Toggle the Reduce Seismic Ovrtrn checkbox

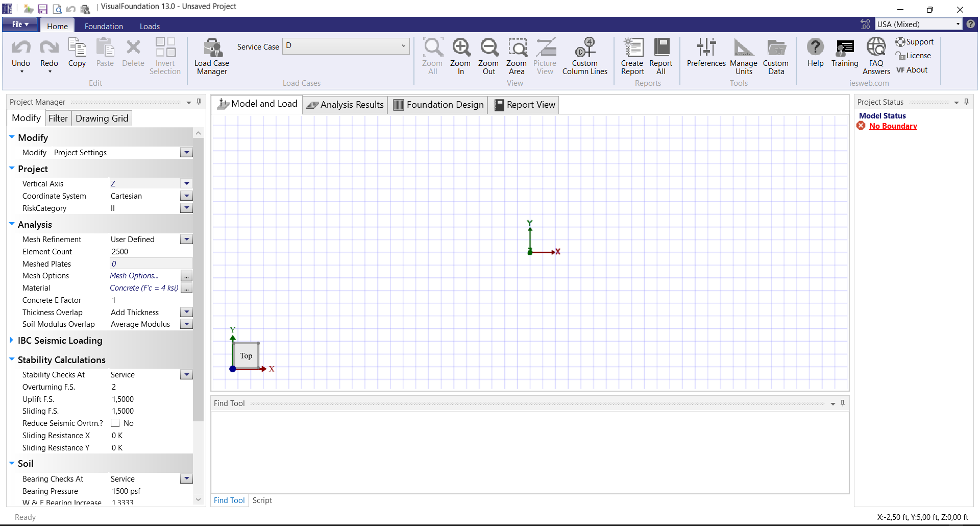[x=115, y=423]
